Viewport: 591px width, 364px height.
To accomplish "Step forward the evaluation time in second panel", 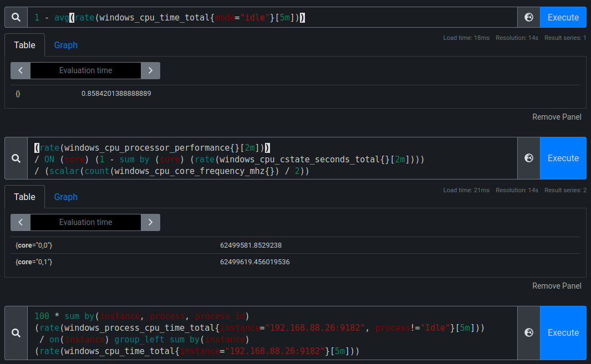I will coord(150,222).
